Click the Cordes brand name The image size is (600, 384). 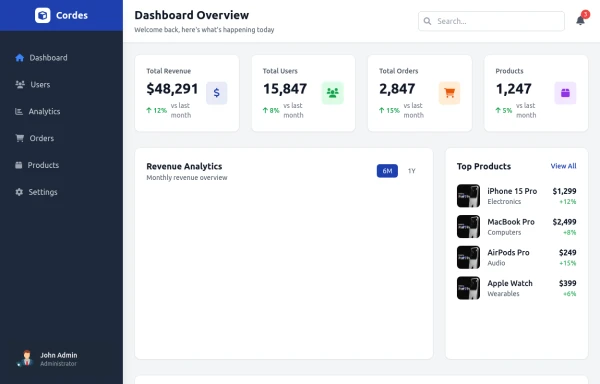[72, 15]
